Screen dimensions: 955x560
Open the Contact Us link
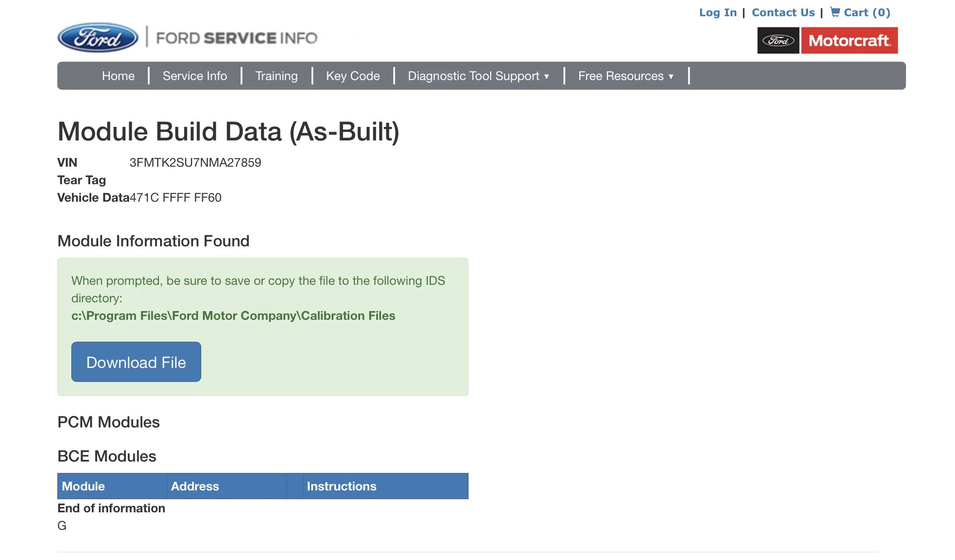[x=783, y=12]
